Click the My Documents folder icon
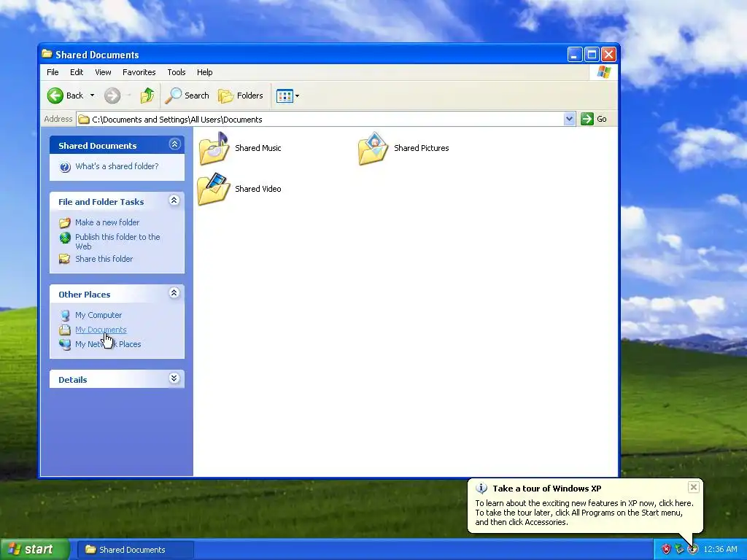 65,330
